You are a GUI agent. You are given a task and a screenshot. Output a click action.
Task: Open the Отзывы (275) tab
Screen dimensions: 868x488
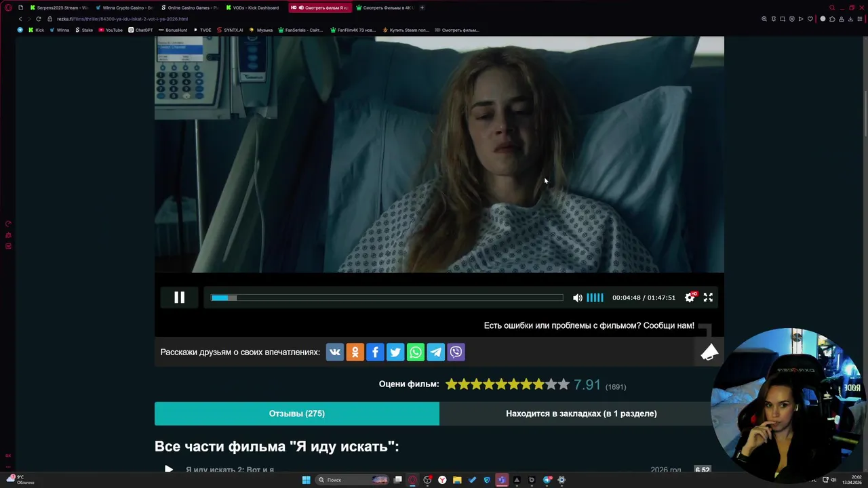(297, 413)
